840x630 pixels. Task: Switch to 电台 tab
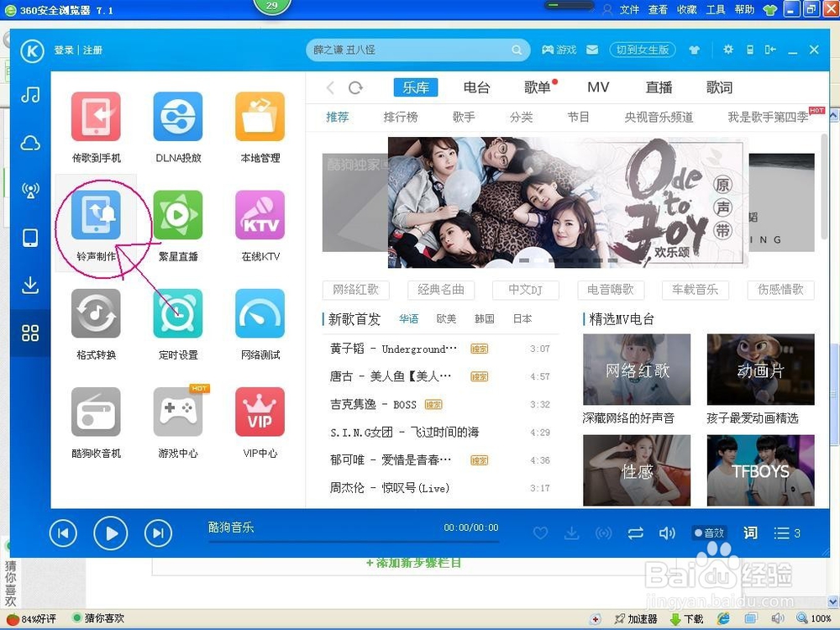(476, 87)
